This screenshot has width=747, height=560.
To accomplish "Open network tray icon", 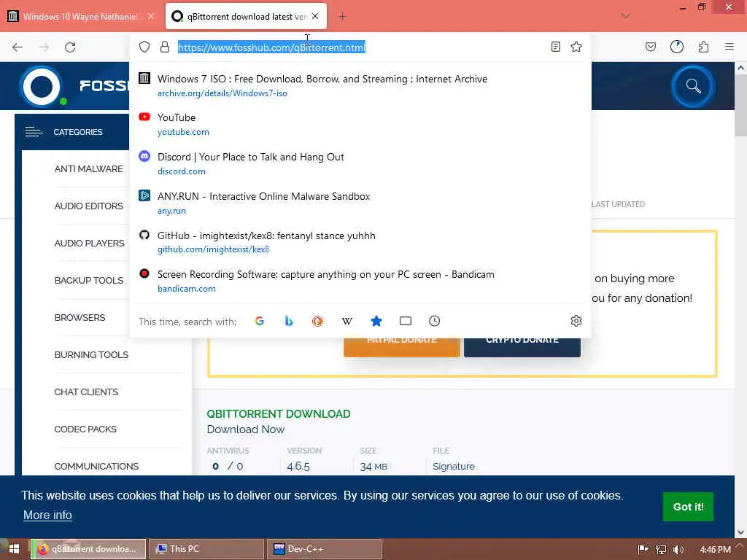I will [x=661, y=550].
